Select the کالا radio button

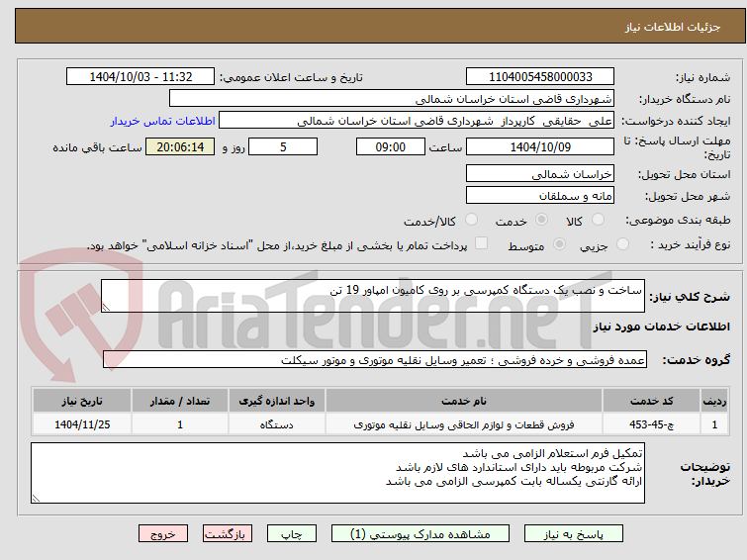598,220
